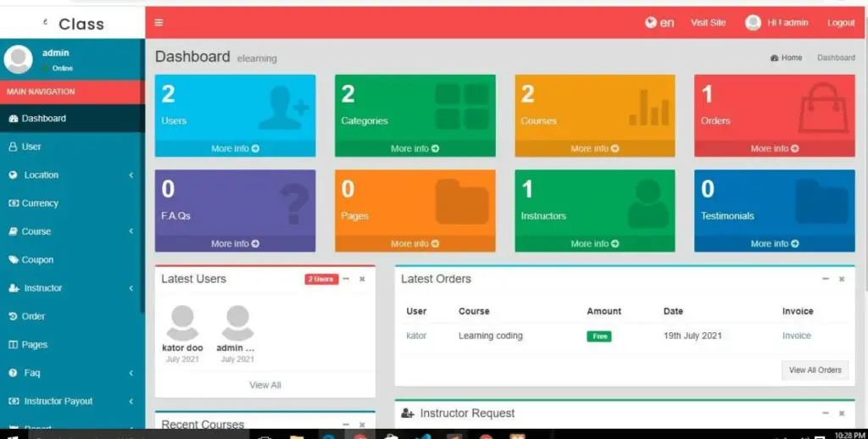Click the Location globe icon in sidebar
The image size is (868, 439).
click(14, 175)
